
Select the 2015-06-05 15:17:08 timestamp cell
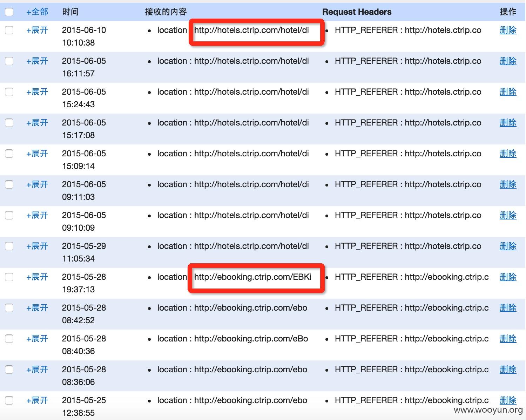(84, 129)
